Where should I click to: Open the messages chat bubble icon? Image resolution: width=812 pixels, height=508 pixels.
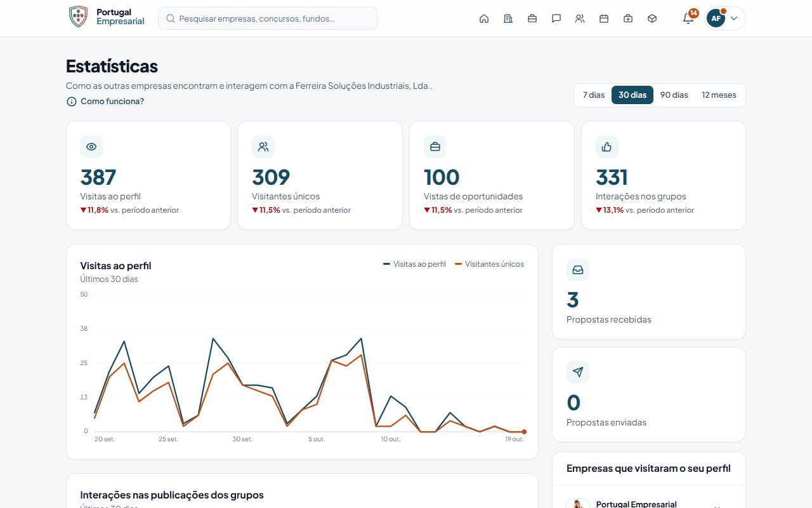(556, 18)
